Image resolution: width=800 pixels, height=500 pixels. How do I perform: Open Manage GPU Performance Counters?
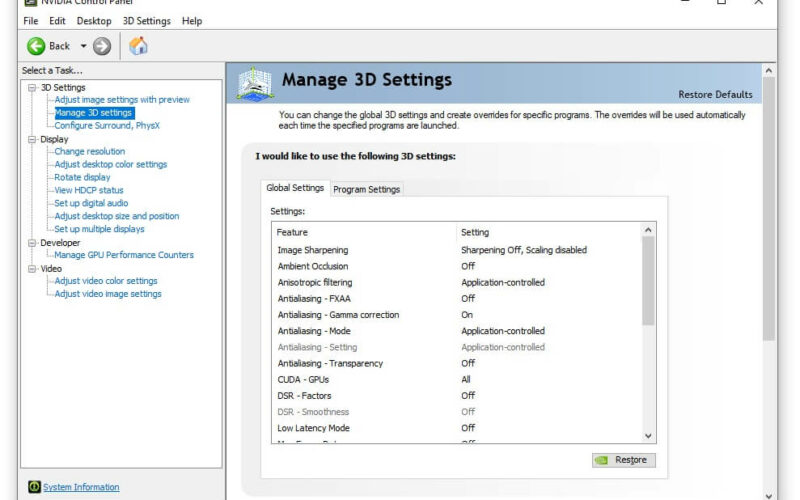(124, 255)
